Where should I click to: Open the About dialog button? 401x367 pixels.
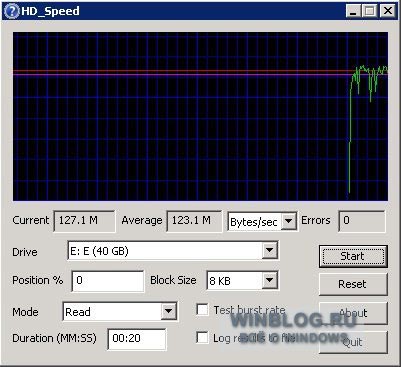(x=353, y=313)
